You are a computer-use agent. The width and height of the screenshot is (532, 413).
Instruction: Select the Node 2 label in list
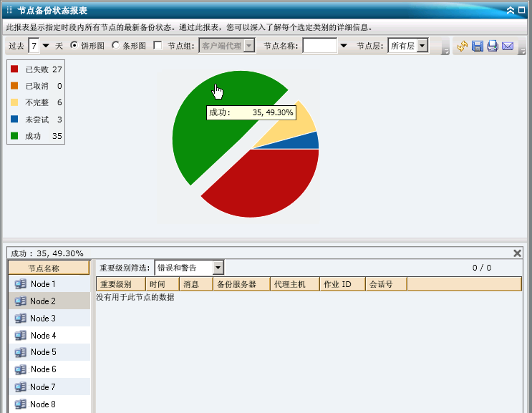[x=43, y=301]
